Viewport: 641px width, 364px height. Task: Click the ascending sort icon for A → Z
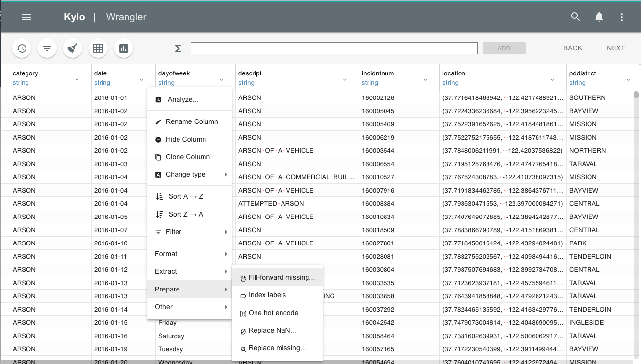click(159, 196)
